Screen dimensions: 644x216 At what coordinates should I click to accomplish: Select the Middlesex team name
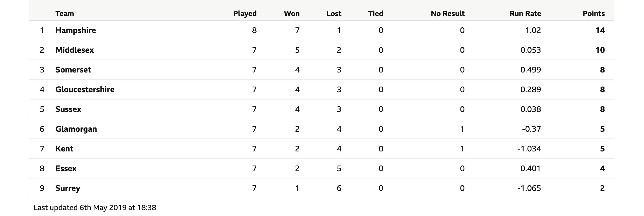[x=75, y=50]
